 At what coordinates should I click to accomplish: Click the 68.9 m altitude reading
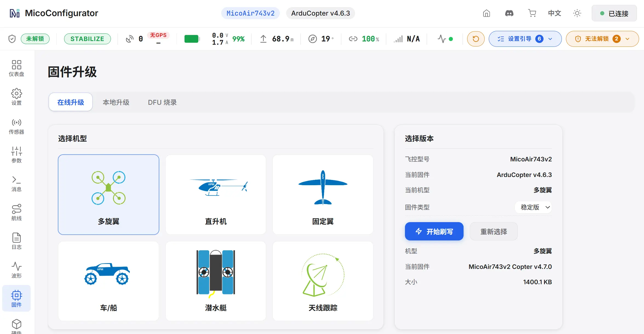pyautogui.click(x=283, y=39)
